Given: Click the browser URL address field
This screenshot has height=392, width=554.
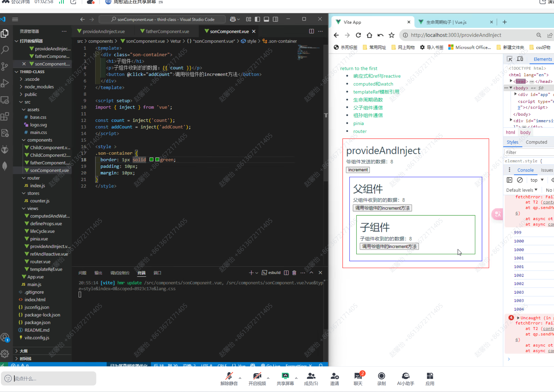Looking at the screenshot, I should (456, 35).
